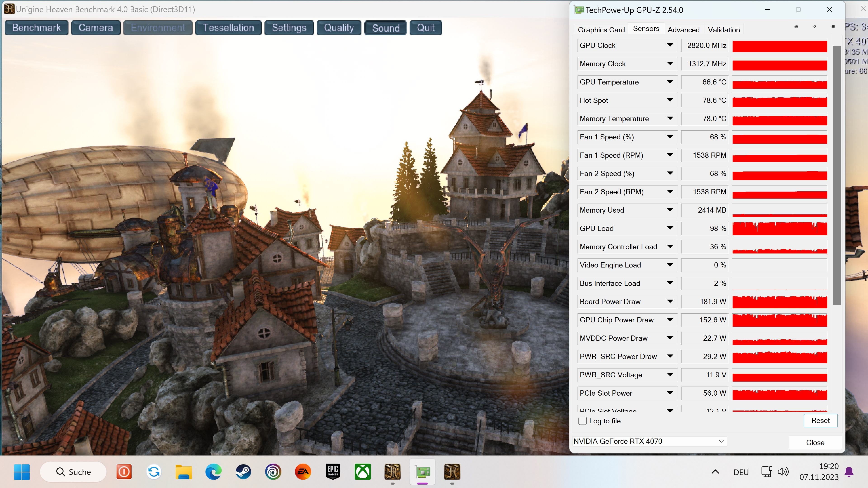Image resolution: width=868 pixels, height=488 pixels.
Task: Open the Memory Clock sensor dropdown
Action: coord(670,64)
